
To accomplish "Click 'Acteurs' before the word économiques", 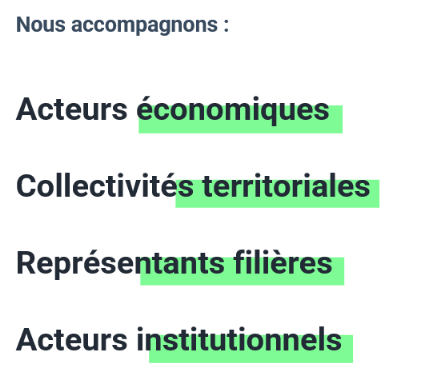I will 72,110.
